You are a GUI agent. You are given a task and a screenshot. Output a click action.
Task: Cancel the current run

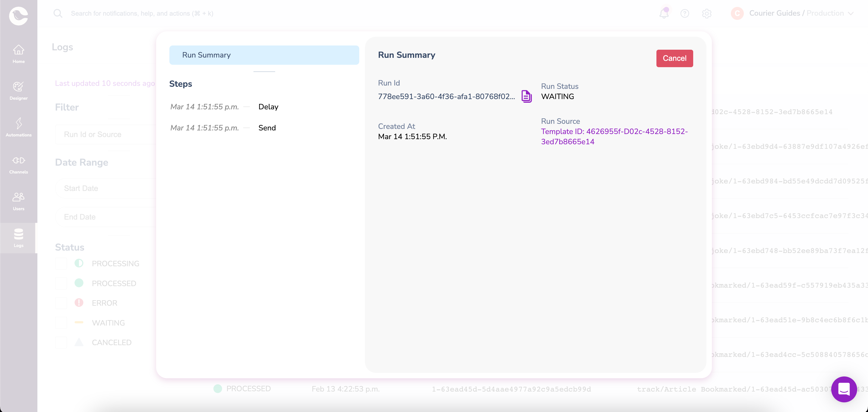point(674,58)
